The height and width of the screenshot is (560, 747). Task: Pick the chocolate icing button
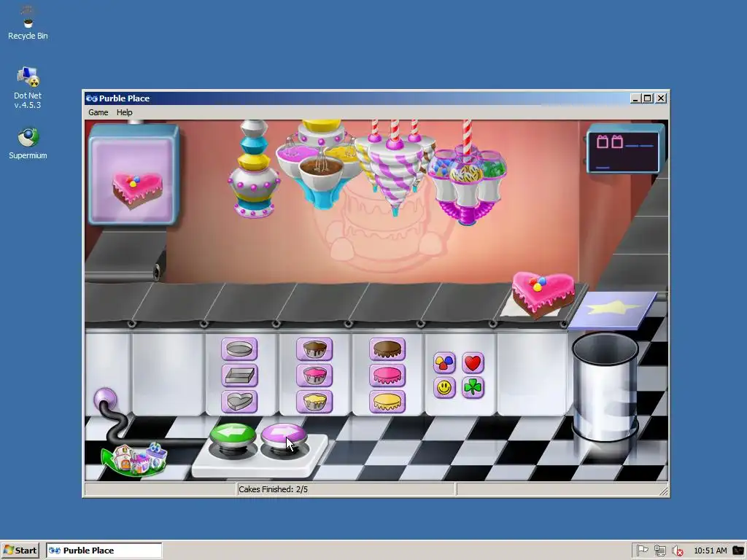pos(387,349)
